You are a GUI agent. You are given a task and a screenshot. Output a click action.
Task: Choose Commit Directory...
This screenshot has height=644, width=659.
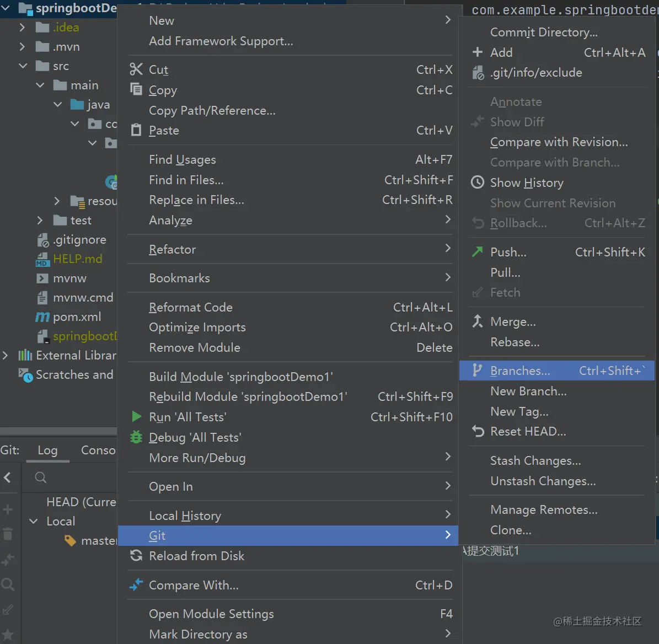click(556, 32)
